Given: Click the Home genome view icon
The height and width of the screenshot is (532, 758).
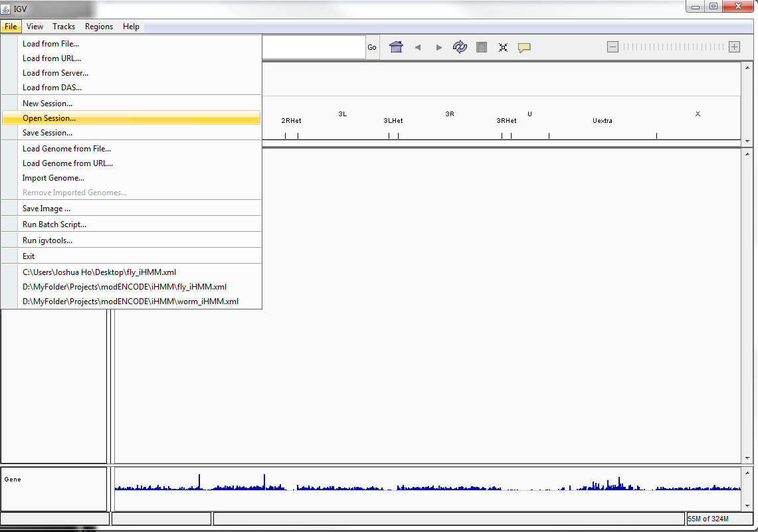Looking at the screenshot, I should 396,47.
